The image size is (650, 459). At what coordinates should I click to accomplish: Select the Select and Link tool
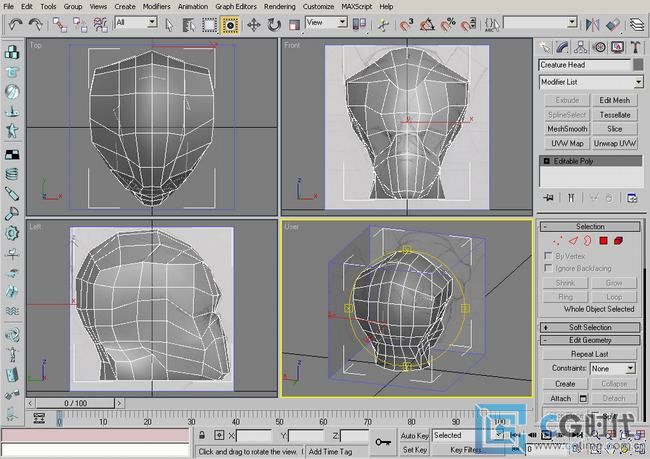(60, 25)
